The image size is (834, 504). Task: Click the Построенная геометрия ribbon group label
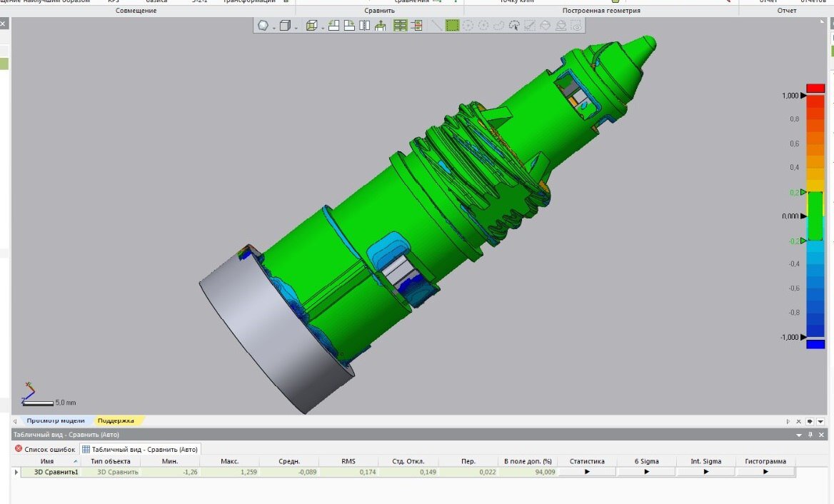601,11
